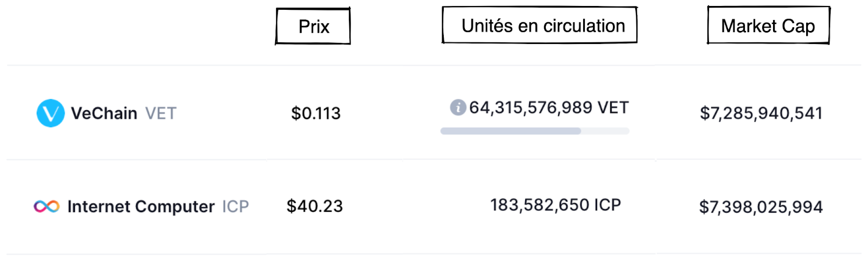Select the Internet Computer table row

coord(434,207)
